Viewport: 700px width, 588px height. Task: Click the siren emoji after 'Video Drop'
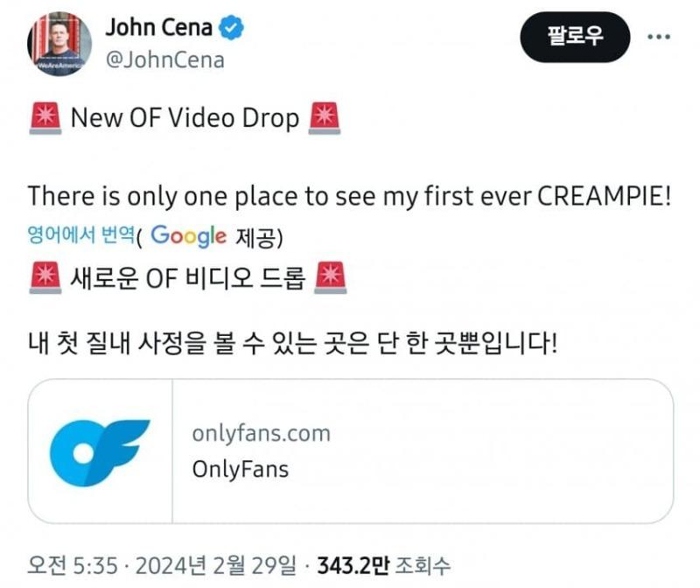click(x=325, y=118)
